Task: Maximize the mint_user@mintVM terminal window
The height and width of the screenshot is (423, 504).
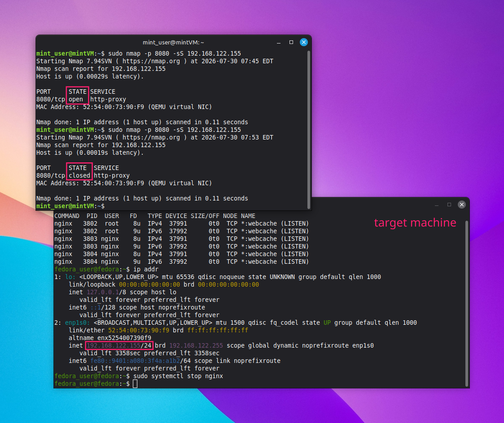Action: tap(291, 43)
